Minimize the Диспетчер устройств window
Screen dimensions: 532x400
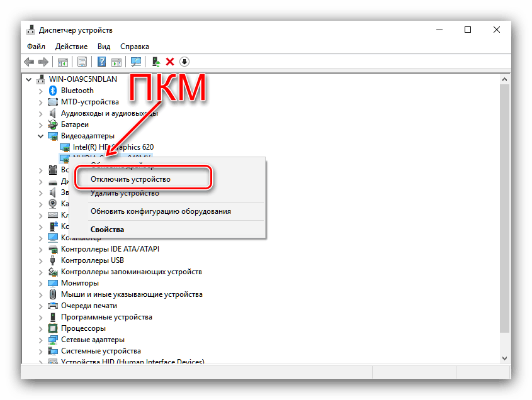[x=439, y=30]
